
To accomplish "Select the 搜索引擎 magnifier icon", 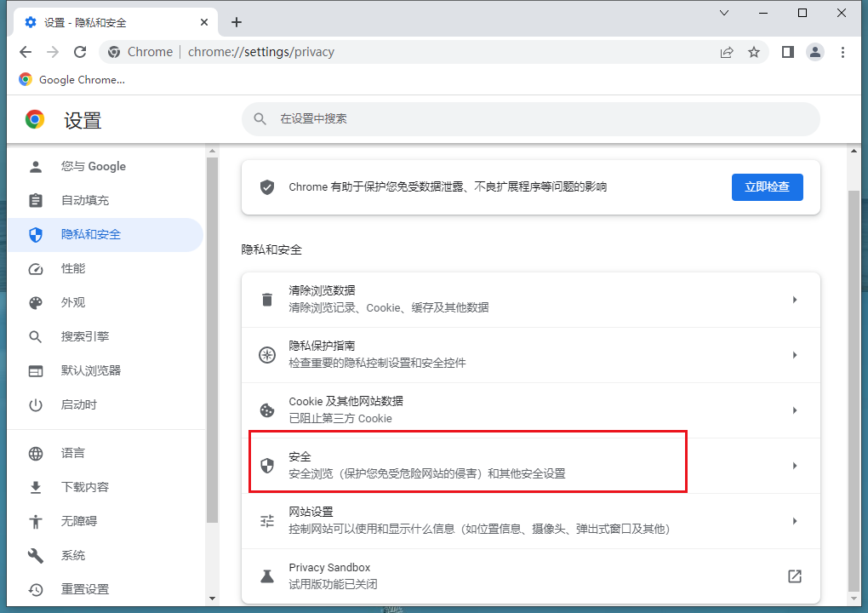I will pos(35,336).
